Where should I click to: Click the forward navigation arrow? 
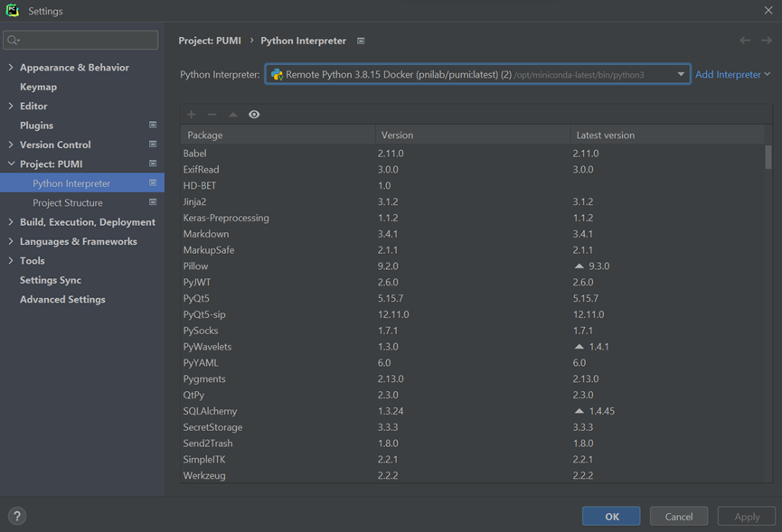[767, 41]
